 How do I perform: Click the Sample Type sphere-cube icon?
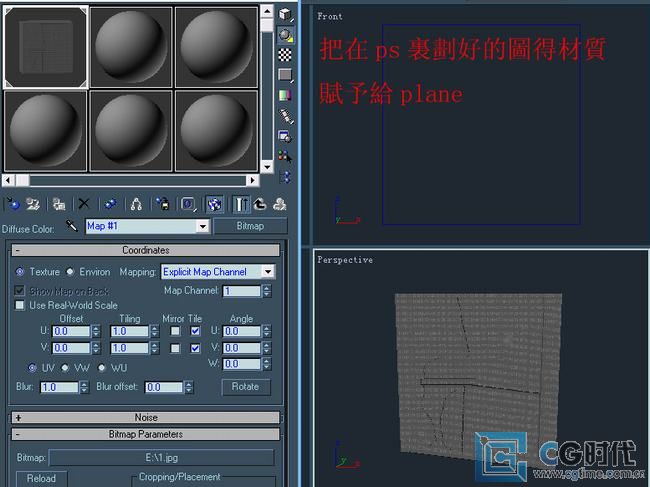click(x=285, y=14)
